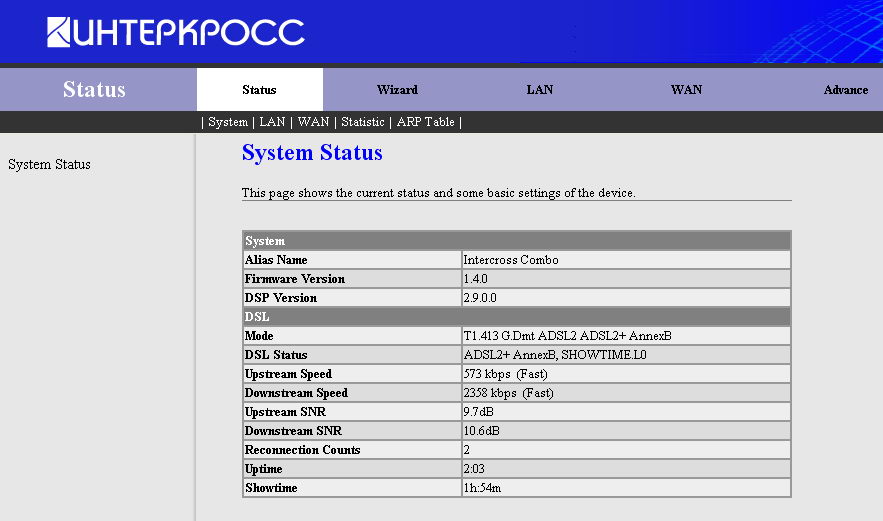Select the uptime value 2:03
Viewport: 883px width, 521px height.
click(474, 469)
